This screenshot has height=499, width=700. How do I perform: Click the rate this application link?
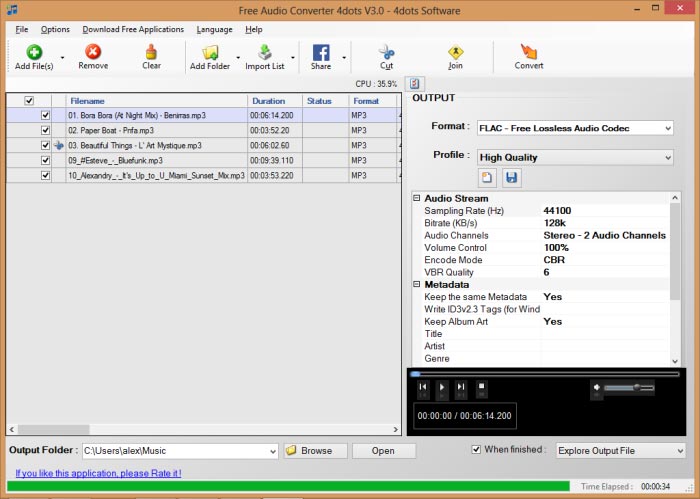98,473
